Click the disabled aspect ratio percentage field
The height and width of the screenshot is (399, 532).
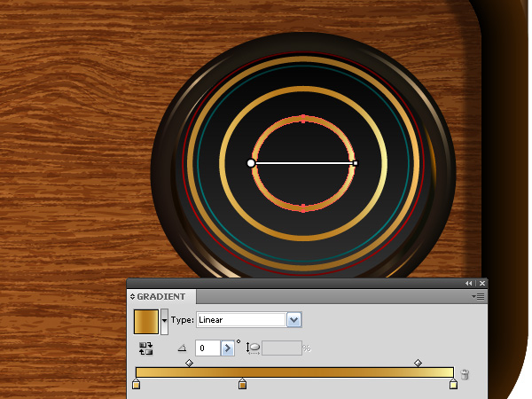click(x=282, y=348)
